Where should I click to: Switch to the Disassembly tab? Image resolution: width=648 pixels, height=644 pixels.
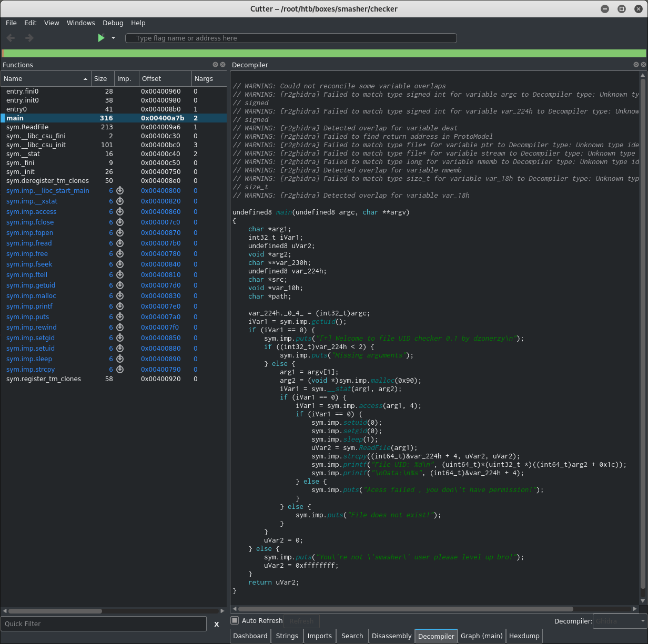coord(391,636)
